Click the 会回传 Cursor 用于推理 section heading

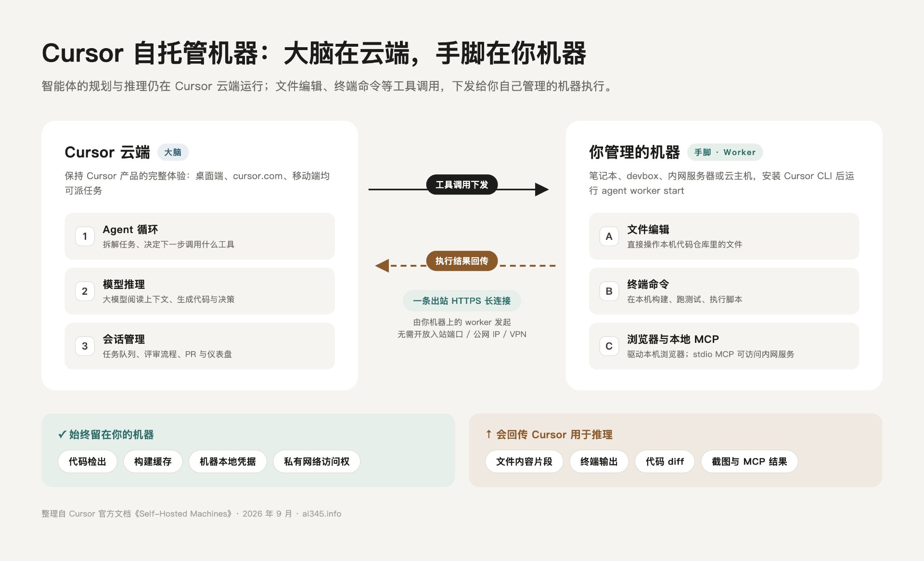pyautogui.click(x=549, y=435)
